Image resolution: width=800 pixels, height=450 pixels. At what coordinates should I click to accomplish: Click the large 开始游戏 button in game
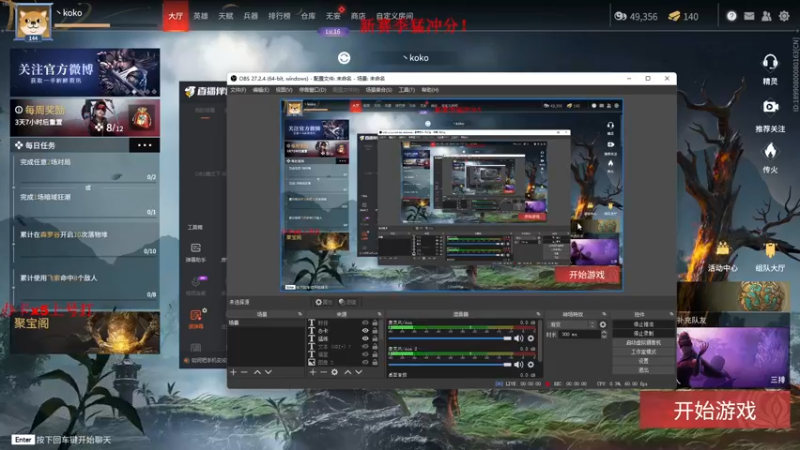(x=714, y=410)
